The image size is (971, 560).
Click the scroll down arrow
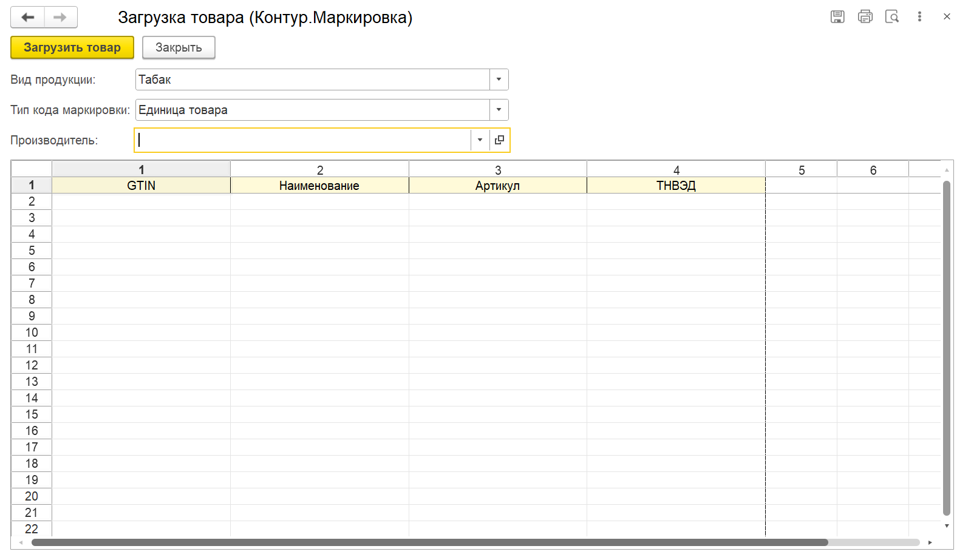click(x=947, y=526)
